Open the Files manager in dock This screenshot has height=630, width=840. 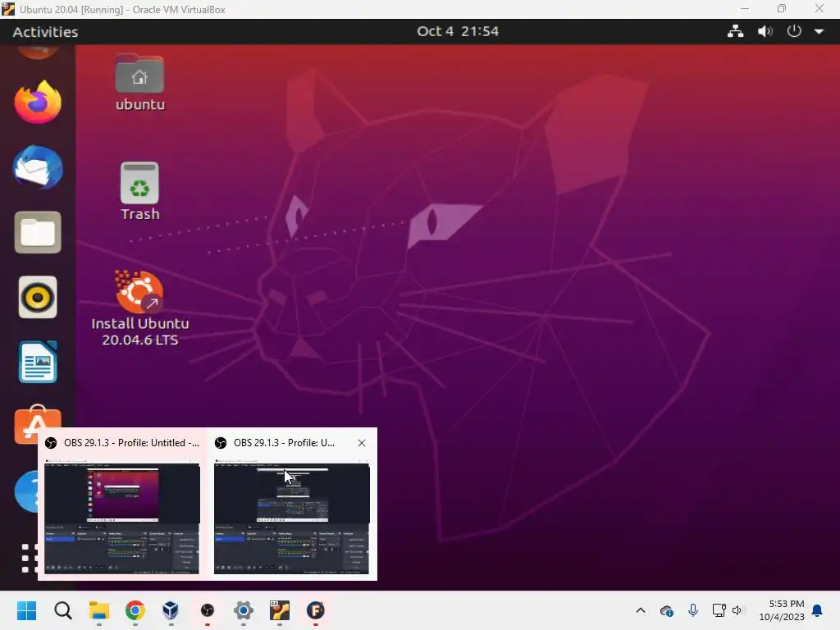38,232
